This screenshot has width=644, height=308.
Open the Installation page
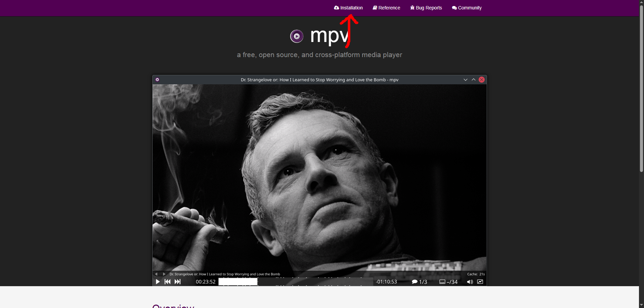pos(348,8)
